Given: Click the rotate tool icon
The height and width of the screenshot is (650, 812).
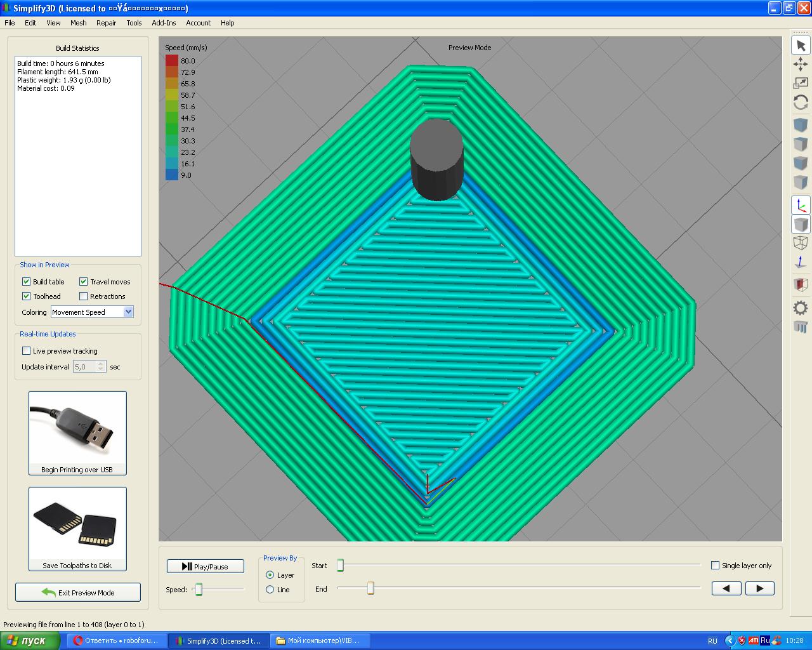Looking at the screenshot, I should (x=801, y=102).
